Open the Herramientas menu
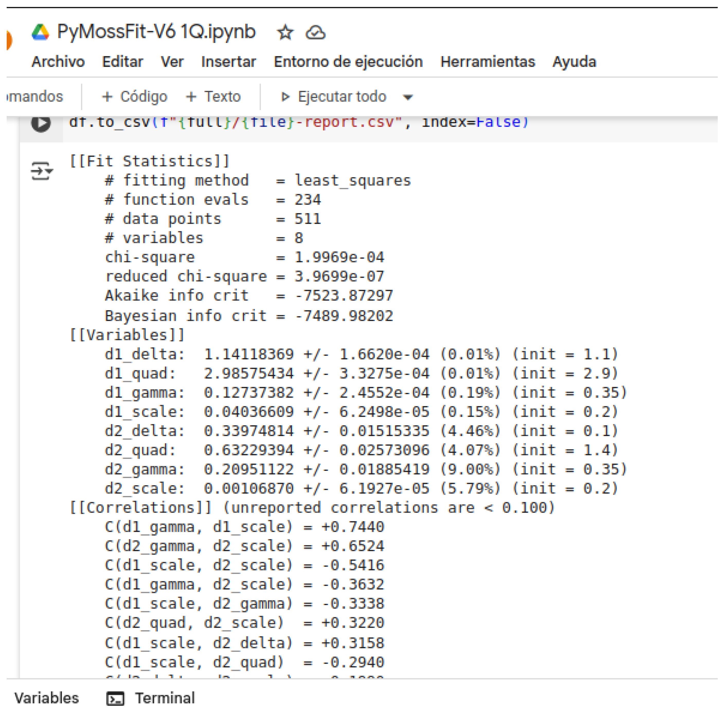This screenshot has height=712, width=728. click(x=488, y=62)
